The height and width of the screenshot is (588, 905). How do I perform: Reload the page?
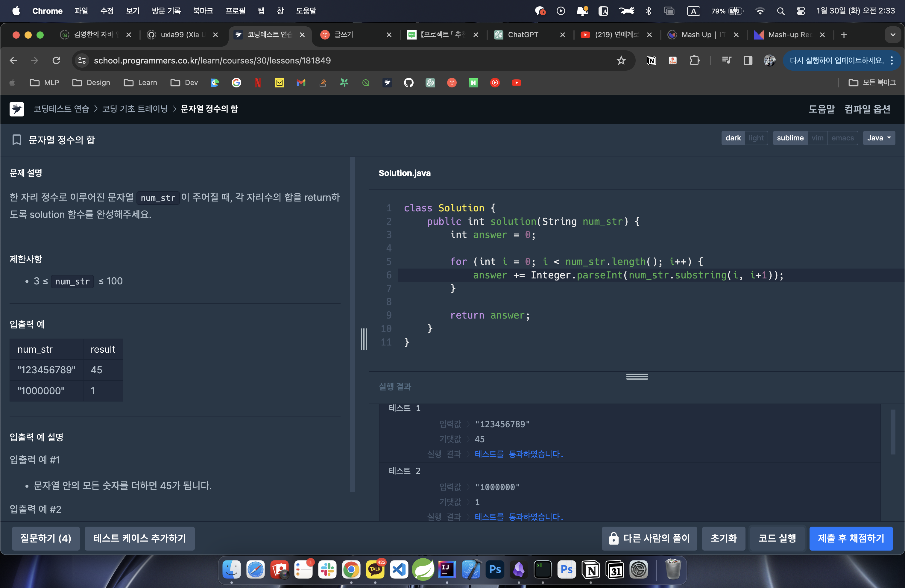pyautogui.click(x=56, y=60)
